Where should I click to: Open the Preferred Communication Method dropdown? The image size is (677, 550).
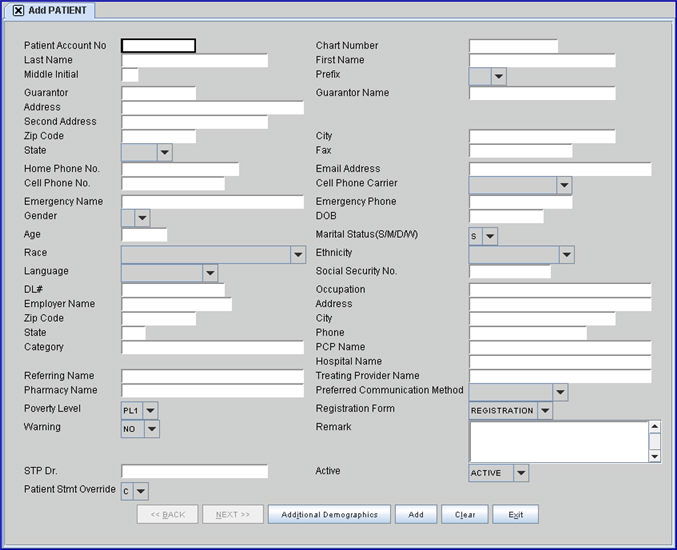click(x=560, y=392)
